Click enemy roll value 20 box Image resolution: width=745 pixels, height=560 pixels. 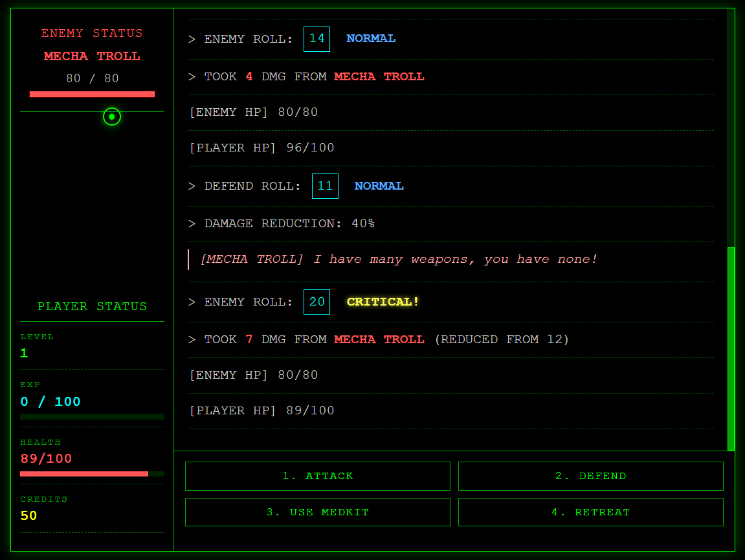click(317, 302)
